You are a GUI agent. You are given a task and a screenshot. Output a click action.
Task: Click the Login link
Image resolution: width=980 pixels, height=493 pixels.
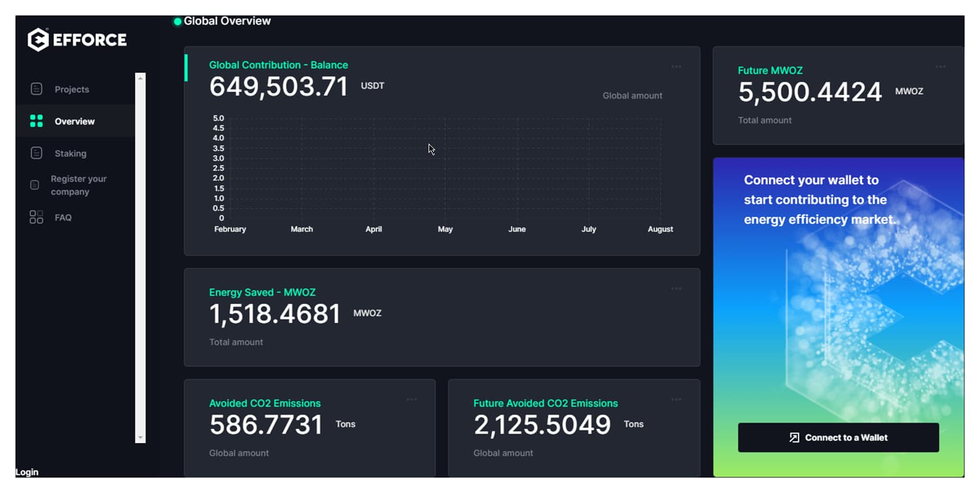click(27, 472)
